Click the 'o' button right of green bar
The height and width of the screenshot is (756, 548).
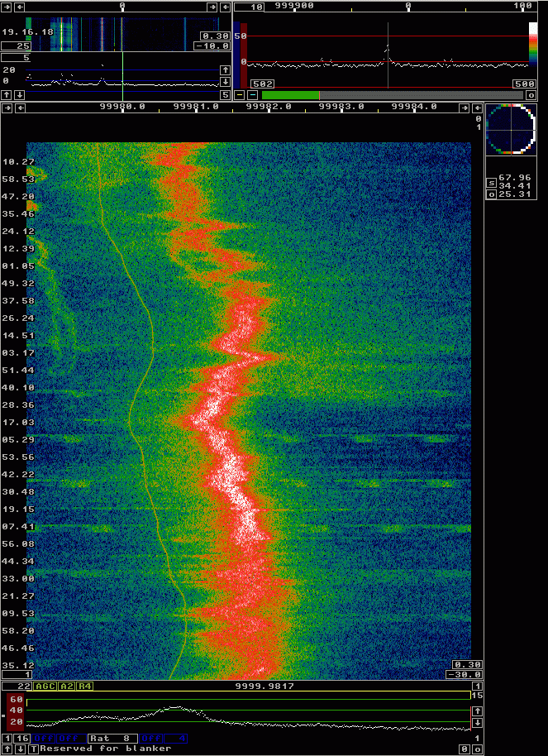(530, 95)
